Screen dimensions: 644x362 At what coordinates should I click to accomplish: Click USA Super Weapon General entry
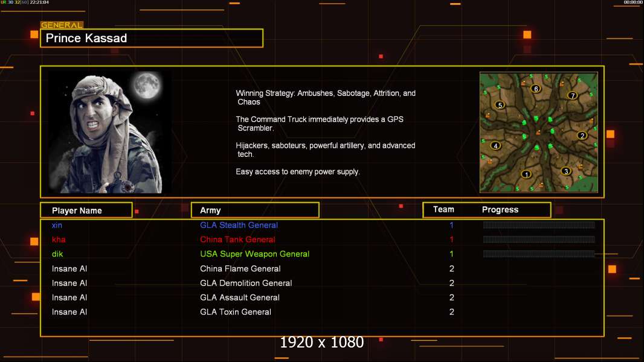pos(255,254)
